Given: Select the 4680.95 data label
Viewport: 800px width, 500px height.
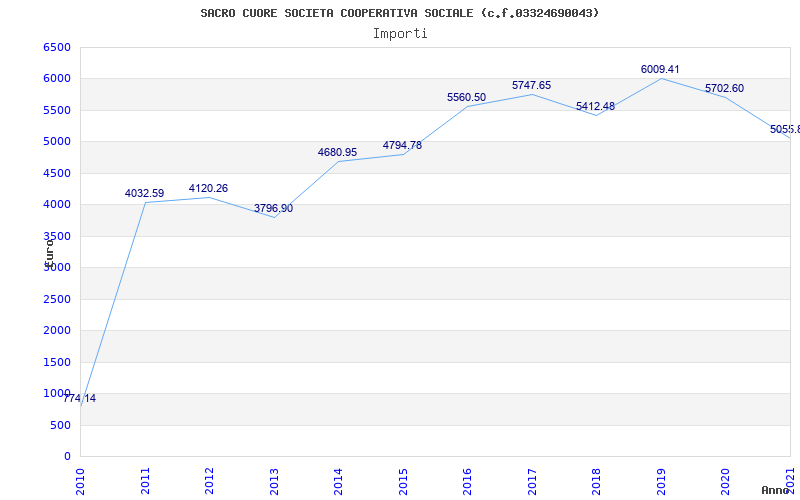Looking at the screenshot, I should 337,152.
